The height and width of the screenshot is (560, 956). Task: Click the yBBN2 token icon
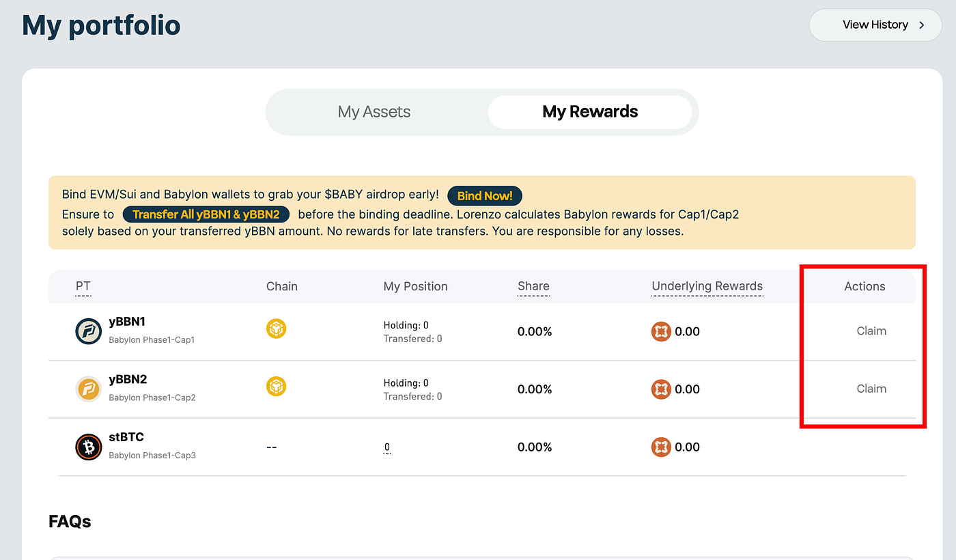click(88, 389)
